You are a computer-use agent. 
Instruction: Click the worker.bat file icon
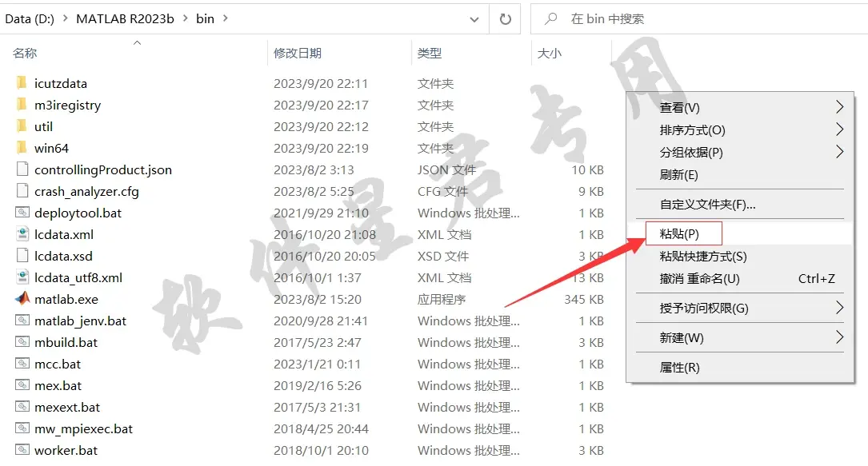[x=22, y=449]
